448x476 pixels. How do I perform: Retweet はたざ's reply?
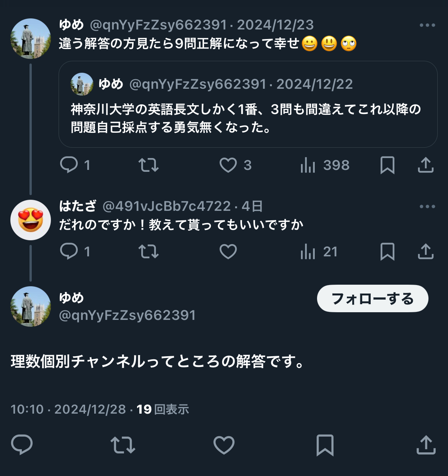[149, 252]
